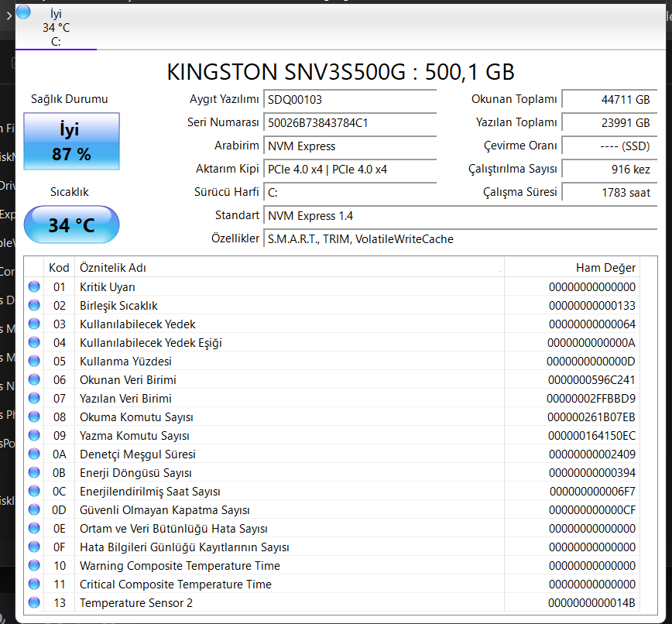Screen dimensions: 672x624
Task: Click the status orb for Yazma Komutu Sayısı
Action: [34, 435]
